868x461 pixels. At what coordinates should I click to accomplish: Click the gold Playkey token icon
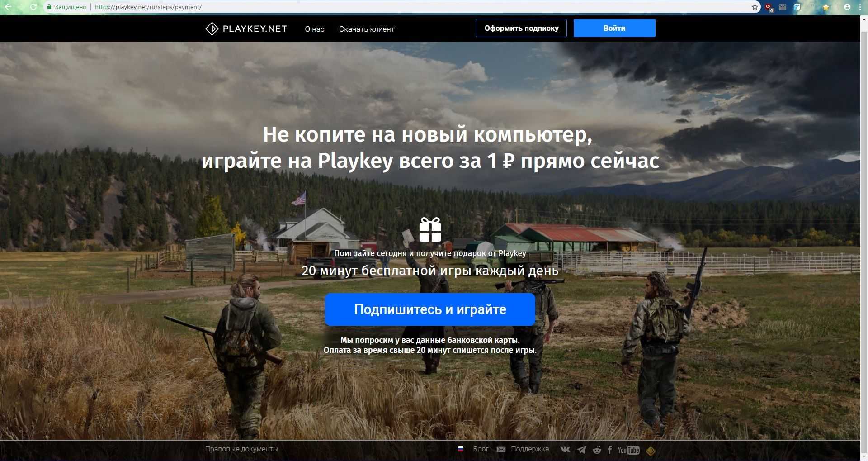pos(651,450)
